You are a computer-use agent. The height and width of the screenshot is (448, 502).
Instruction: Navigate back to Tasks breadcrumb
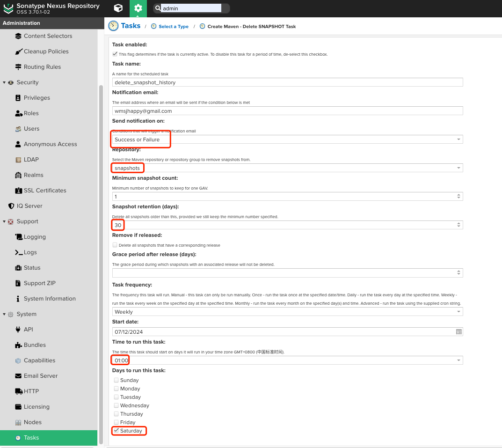tap(130, 26)
